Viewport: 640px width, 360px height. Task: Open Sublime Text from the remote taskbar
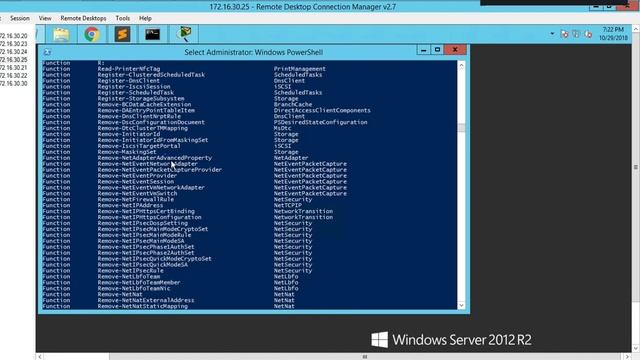(122, 34)
